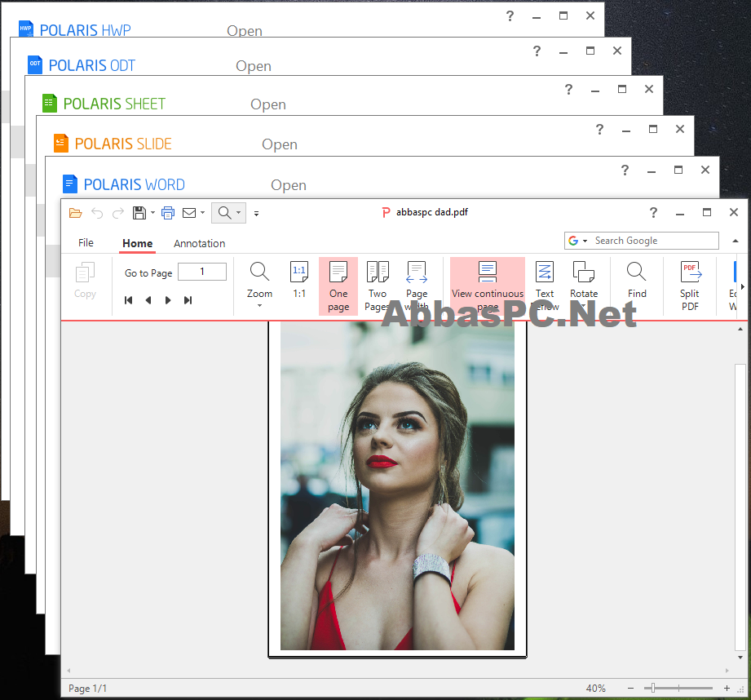Click the Page 1/1 status indicator
Image resolution: width=751 pixels, height=700 pixels.
(87, 688)
